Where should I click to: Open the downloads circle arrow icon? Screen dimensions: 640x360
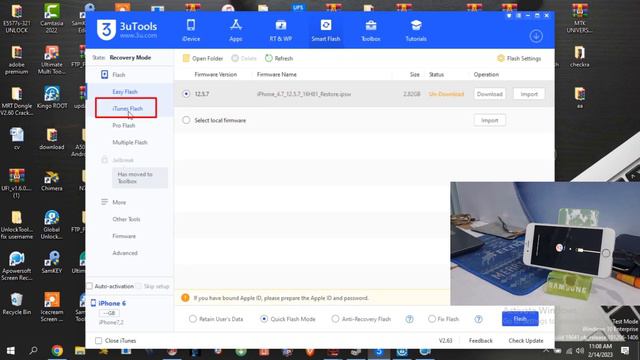(x=536, y=36)
